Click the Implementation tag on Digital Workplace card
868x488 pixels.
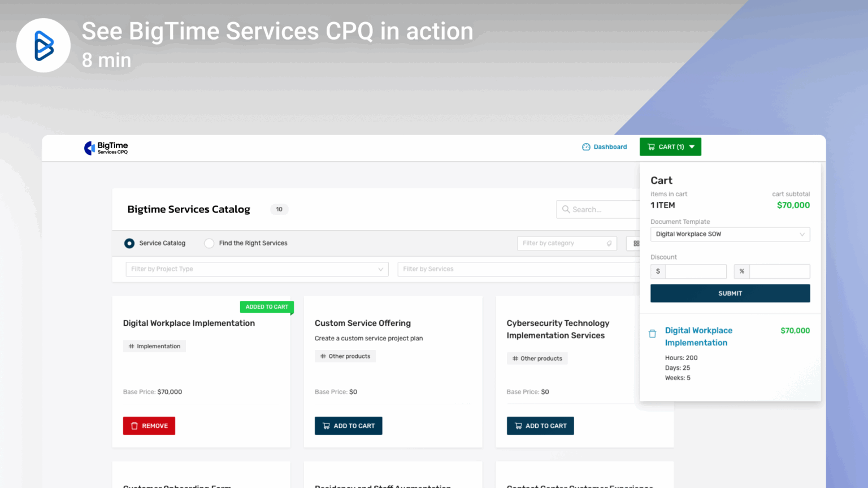pos(154,346)
